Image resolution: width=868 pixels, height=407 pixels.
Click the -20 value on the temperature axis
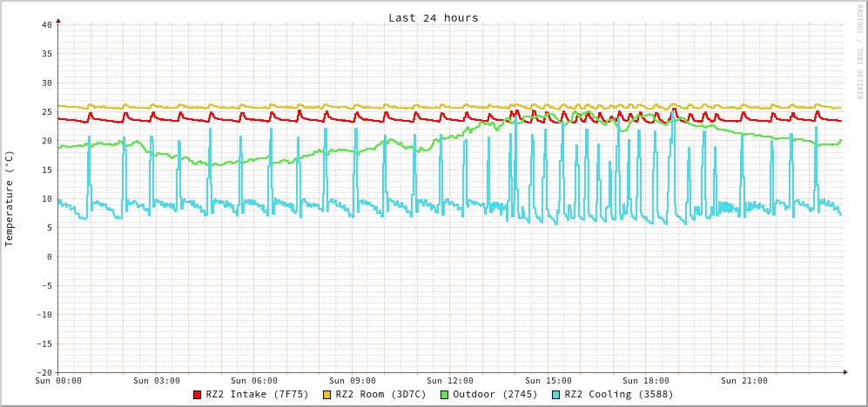pyautogui.click(x=44, y=372)
